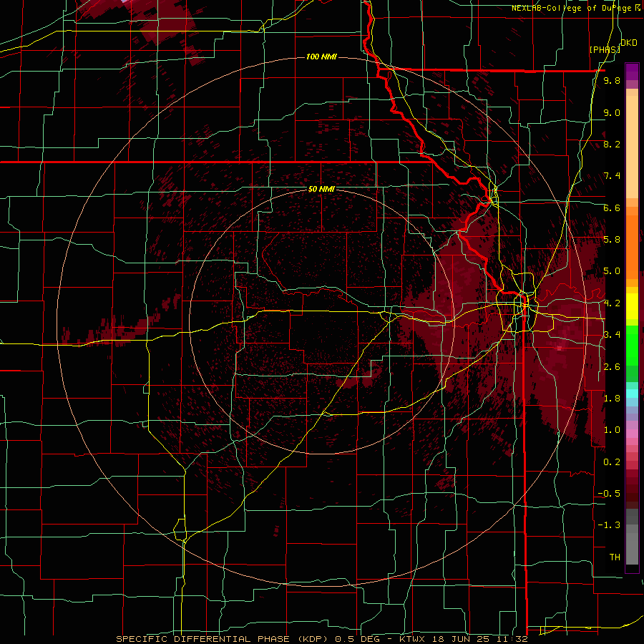
Task: Click the 5.0 color scale label
Action: pos(612,271)
